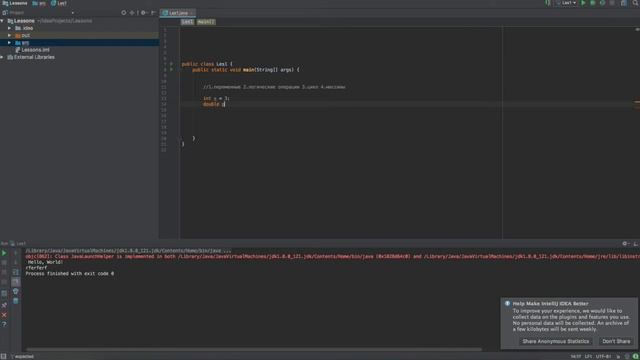Click the stop icon in top toolbar
The image size is (640, 360).
[x=612, y=3]
